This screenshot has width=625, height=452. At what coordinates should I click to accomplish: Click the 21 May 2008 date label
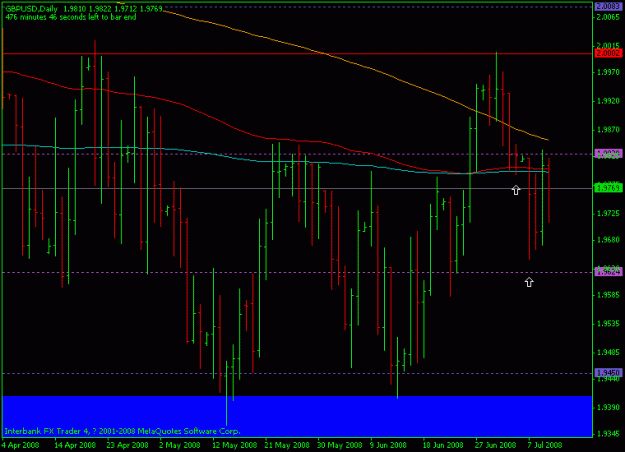coord(287,445)
